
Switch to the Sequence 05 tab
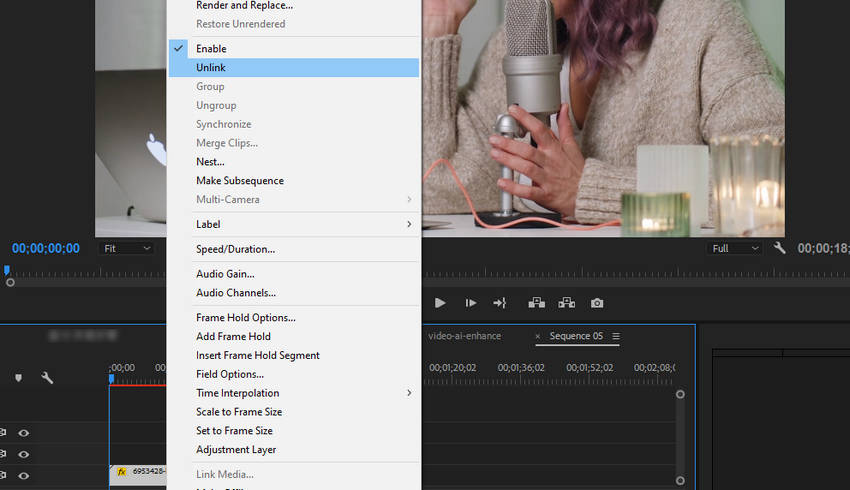pyautogui.click(x=576, y=336)
